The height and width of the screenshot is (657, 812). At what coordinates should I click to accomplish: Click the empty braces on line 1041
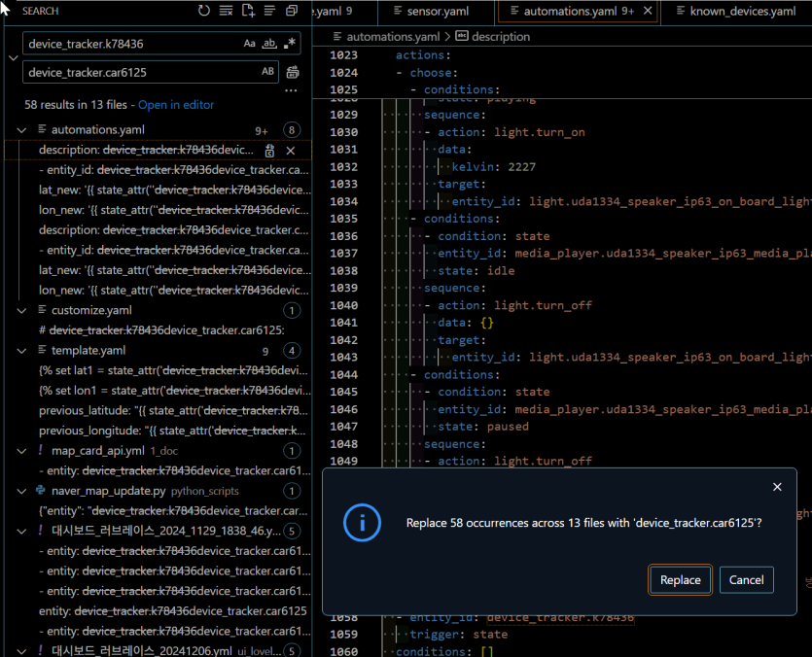pos(487,323)
